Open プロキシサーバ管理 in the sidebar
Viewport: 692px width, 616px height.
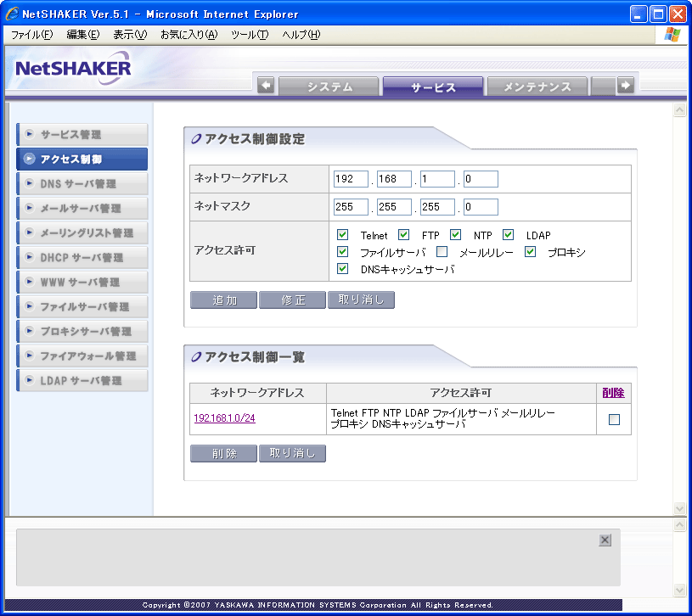click(x=82, y=331)
